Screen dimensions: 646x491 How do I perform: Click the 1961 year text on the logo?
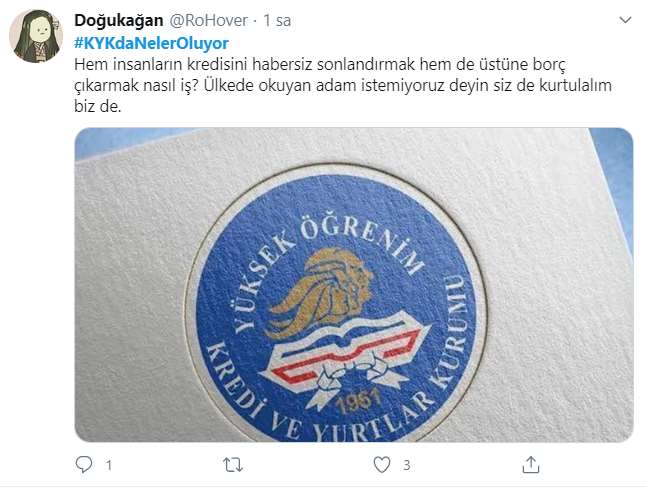[x=359, y=400]
